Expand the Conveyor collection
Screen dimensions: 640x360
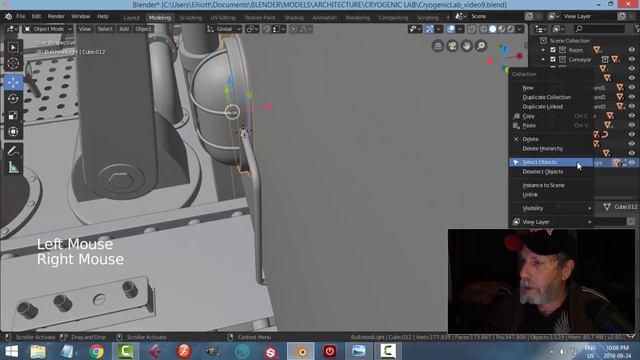tap(543, 59)
